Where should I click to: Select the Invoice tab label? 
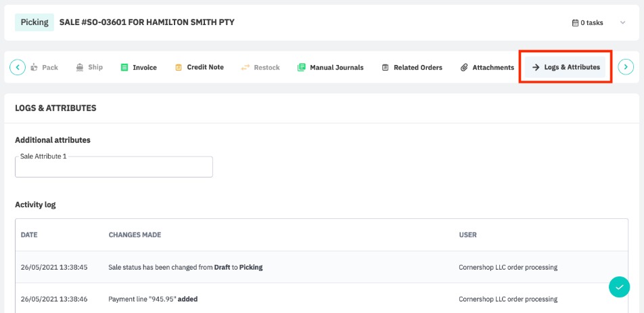145,68
